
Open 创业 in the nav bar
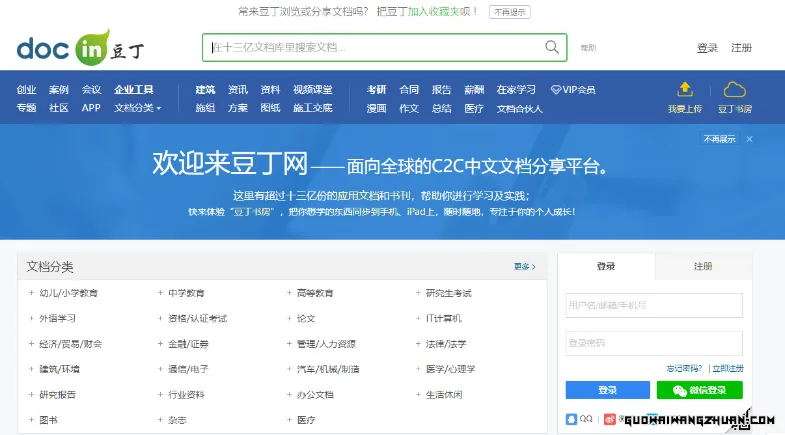[26, 90]
